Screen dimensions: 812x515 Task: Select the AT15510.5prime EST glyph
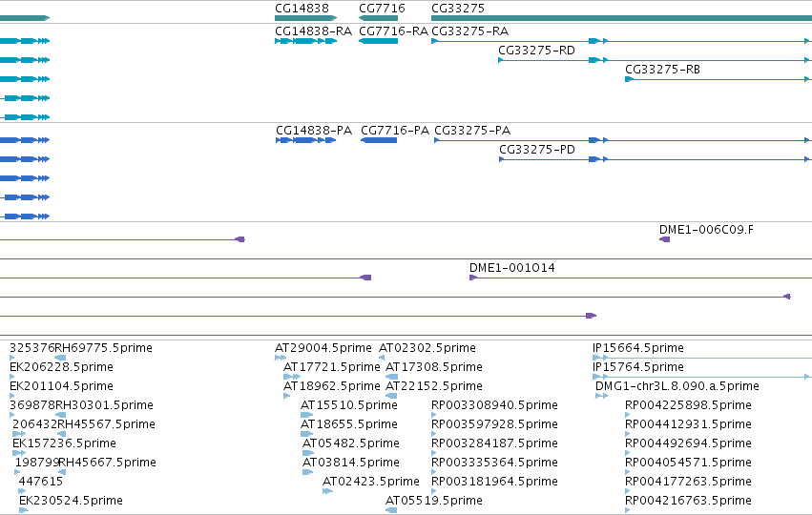(307, 415)
